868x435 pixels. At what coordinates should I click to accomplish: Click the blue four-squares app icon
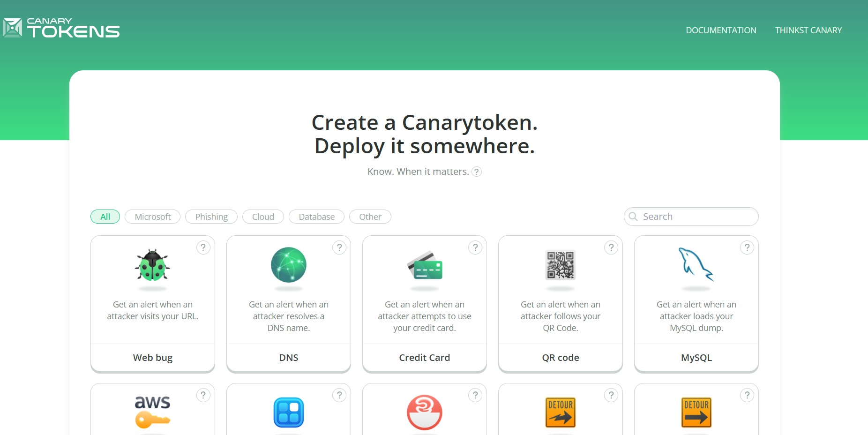tap(289, 412)
